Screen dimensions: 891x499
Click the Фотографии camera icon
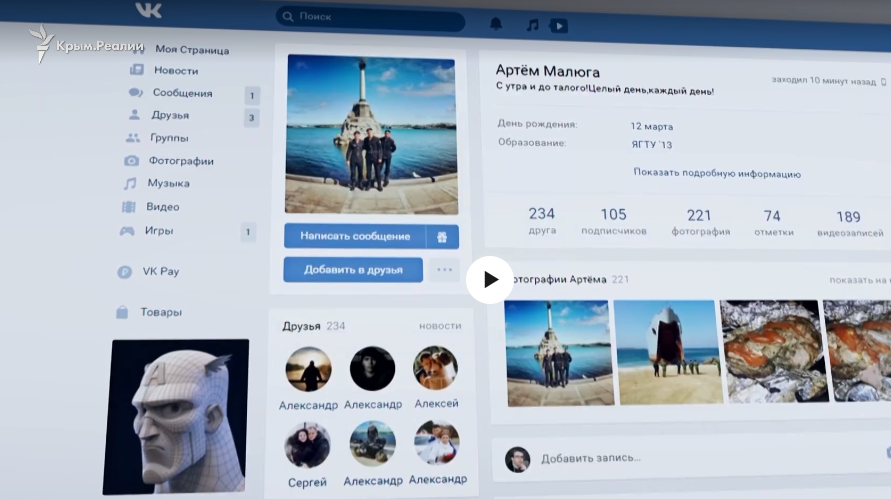tap(131, 161)
